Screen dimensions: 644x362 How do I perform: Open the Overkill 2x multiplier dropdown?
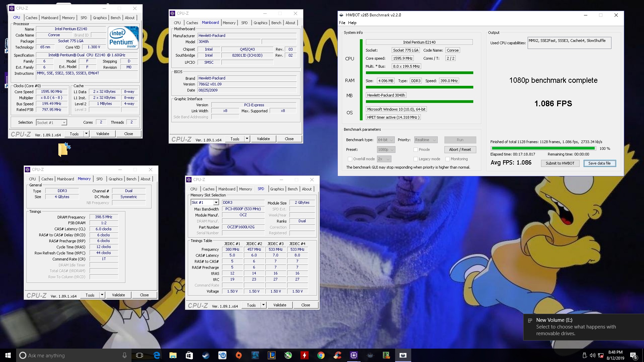[x=384, y=159]
